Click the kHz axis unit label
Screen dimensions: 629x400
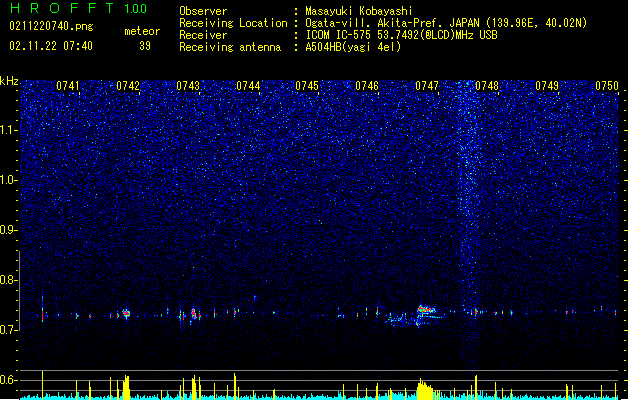pos(9,81)
